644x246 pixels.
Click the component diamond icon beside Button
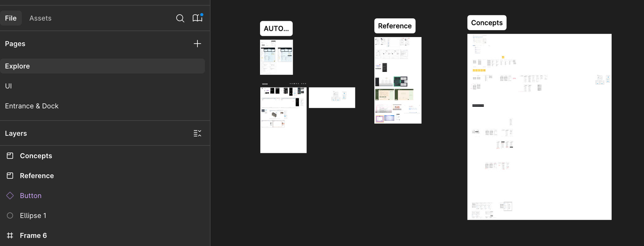(10, 196)
